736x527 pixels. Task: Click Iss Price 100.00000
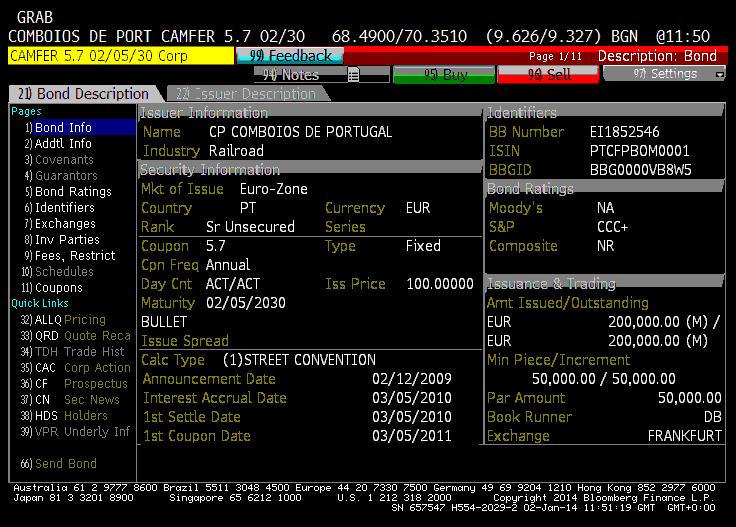440,284
